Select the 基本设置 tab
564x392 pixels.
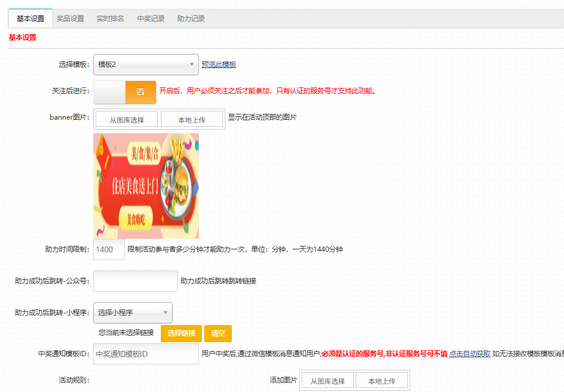31,19
